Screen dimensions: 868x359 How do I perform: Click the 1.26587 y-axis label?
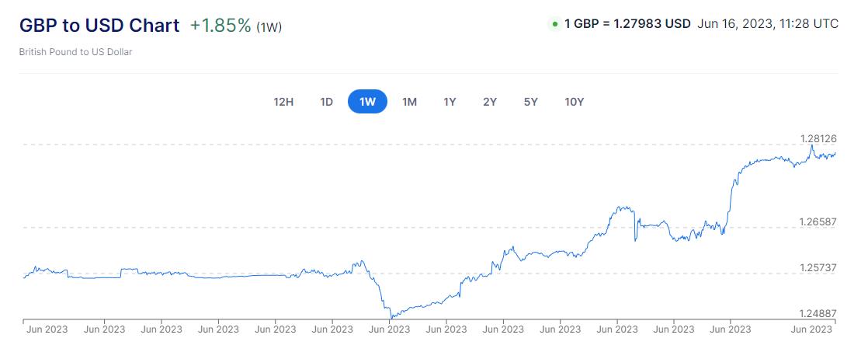coord(818,221)
